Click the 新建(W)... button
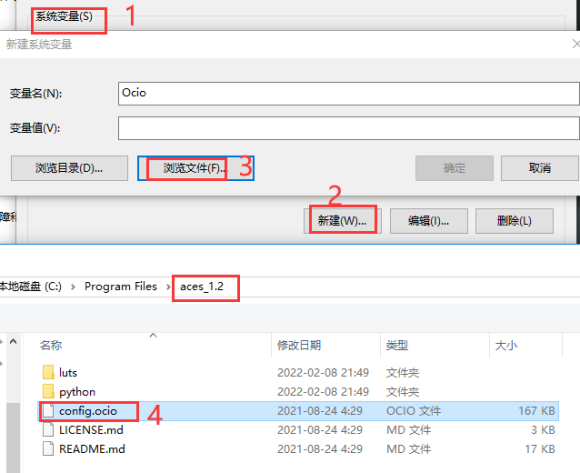This screenshot has width=580, height=473. coord(343,221)
